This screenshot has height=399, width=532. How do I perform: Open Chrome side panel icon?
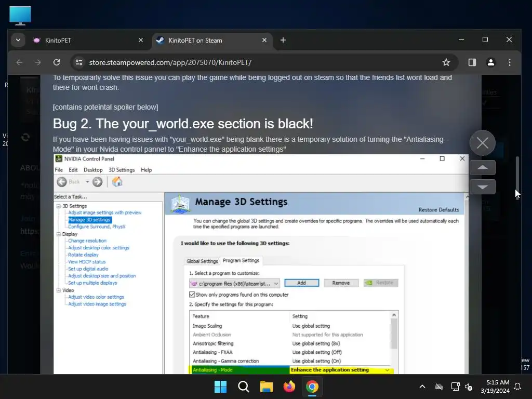point(472,62)
